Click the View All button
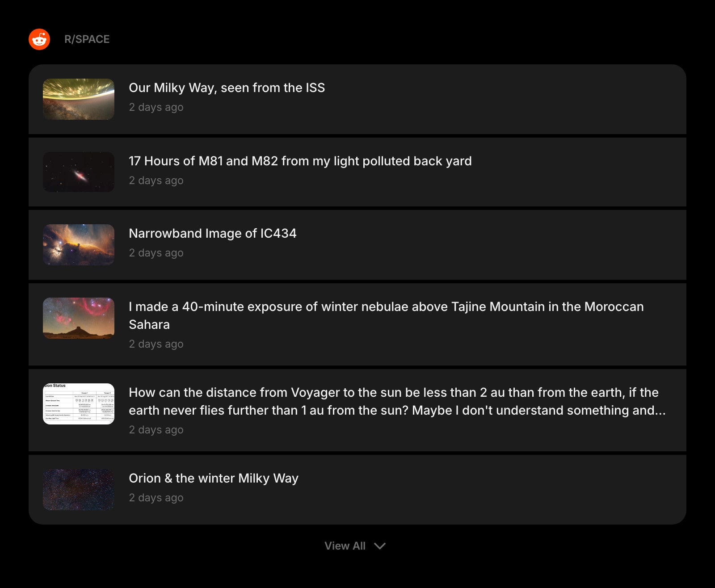Screen dimensions: 715x588 pos(355,546)
